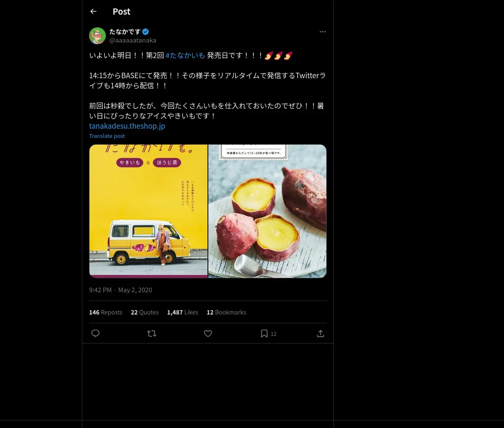
Task: Click Translate post
Action: (x=107, y=136)
